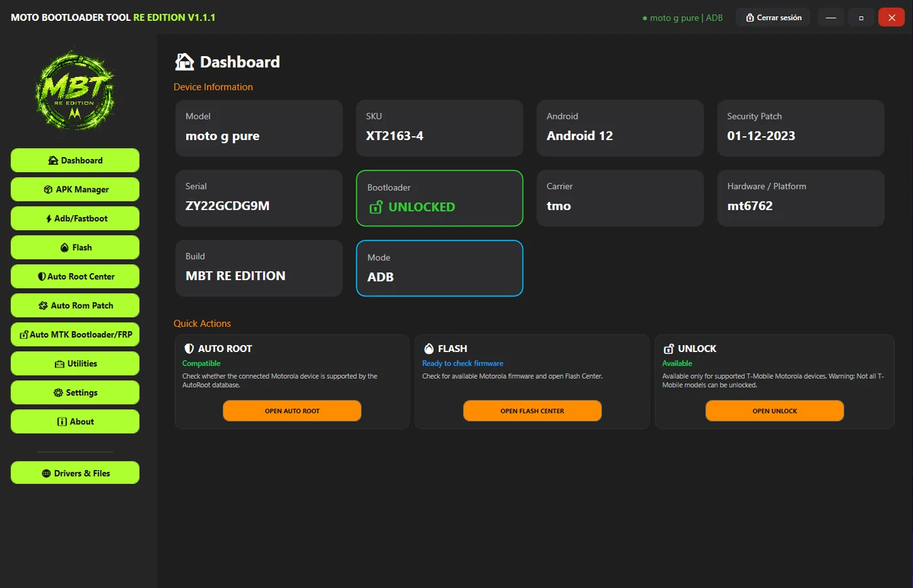Close the Moto Bootloader Tool window
The image size is (913, 588).
891,18
